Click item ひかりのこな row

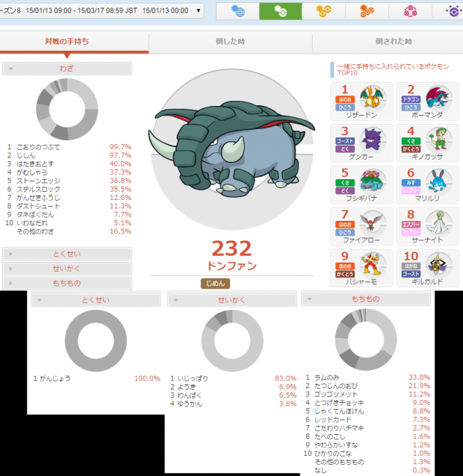[x=367, y=454]
